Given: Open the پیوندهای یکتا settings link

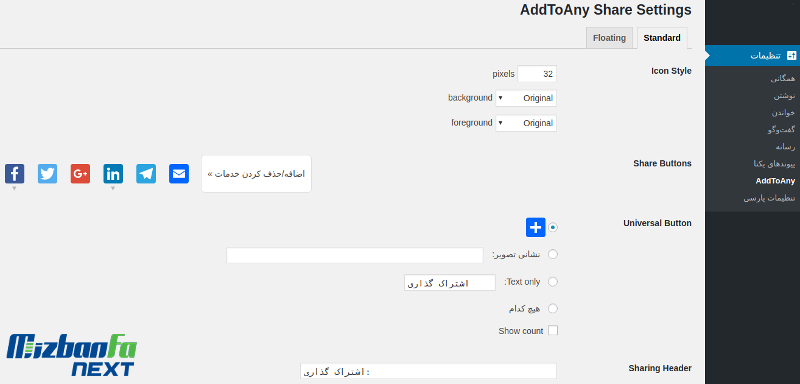Looking at the screenshot, I should coord(774,164).
